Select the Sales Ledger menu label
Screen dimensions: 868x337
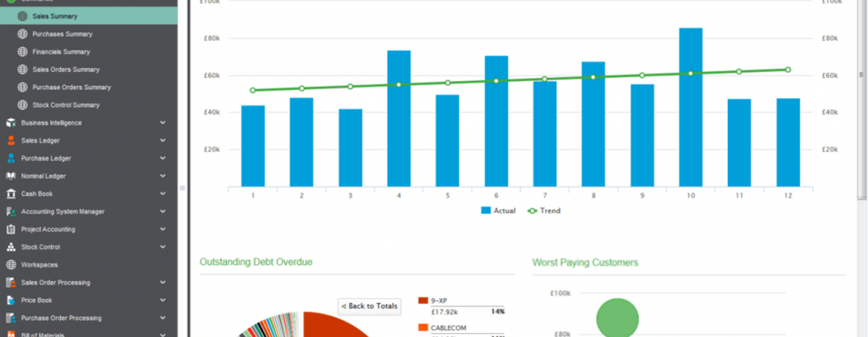(x=40, y=140)
